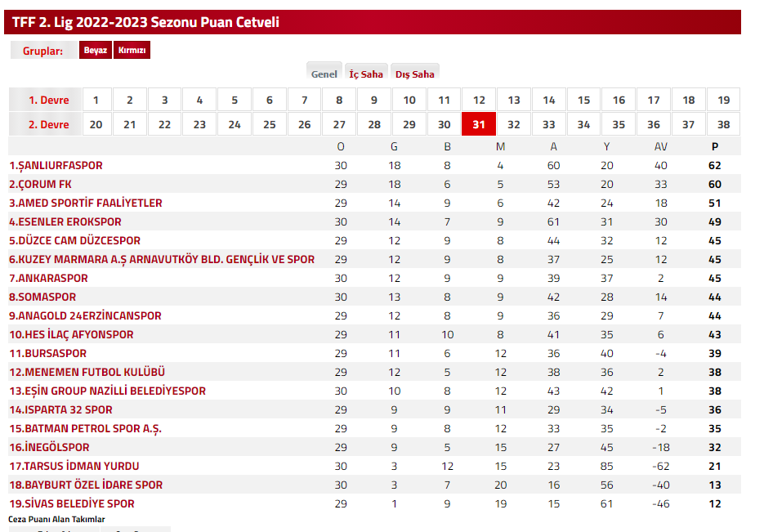
Task: Pick week 20 in 2. Devre
Action: tap(96, 124)
